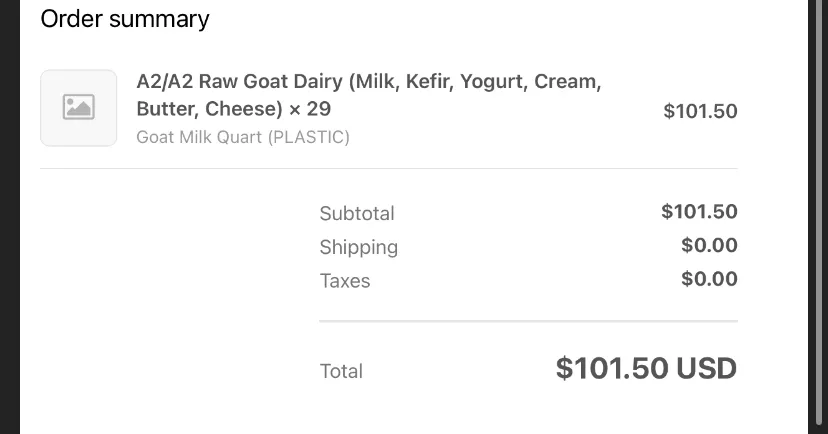828x434 pixels.
Task: Open the A2/A2 Raw Goat Dairy product title
Action: coord(369,95)
